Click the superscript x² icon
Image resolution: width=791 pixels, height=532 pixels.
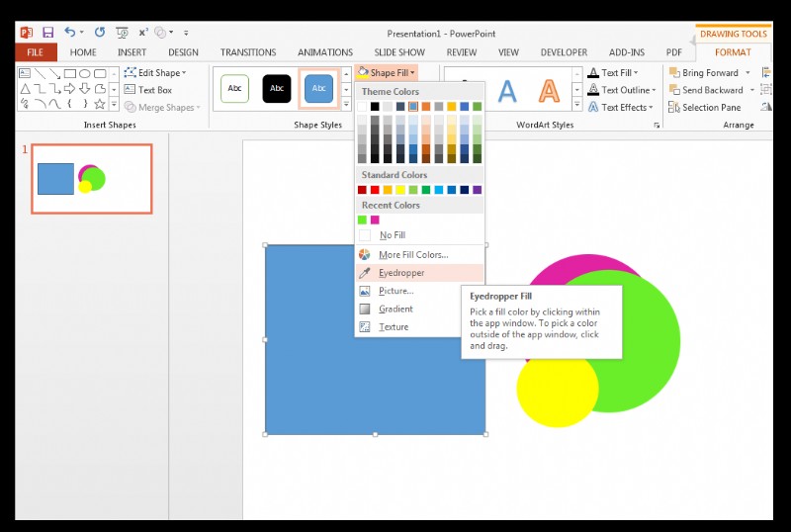[143, 33]
